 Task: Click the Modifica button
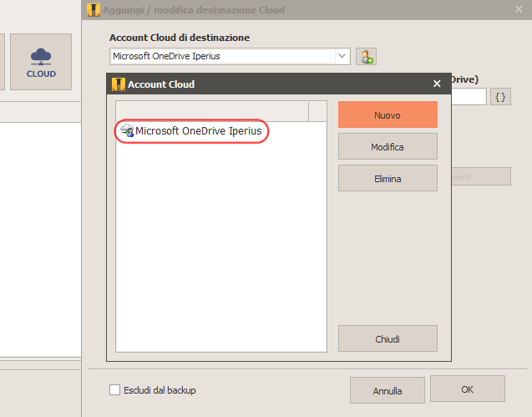[x=388, y=146]
